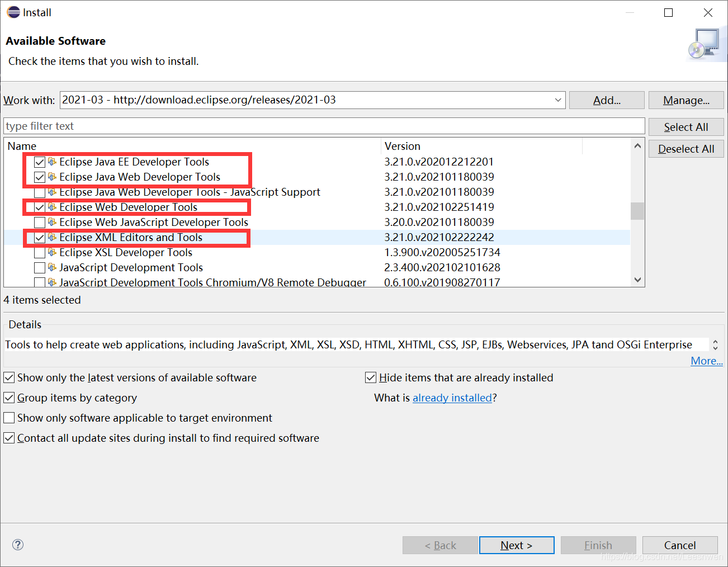Click the Eclipse Web JavaScript Developer Tools icon
The width and height of the screenshot is (728, 567).
tap(52, 222)
